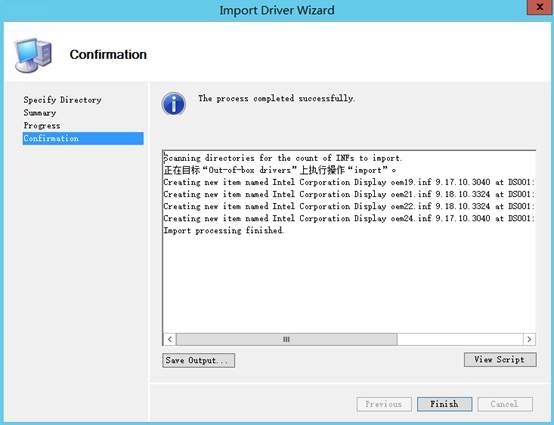
Task: Close the Import Driver Wizard window
Action: tap(539, 7)
